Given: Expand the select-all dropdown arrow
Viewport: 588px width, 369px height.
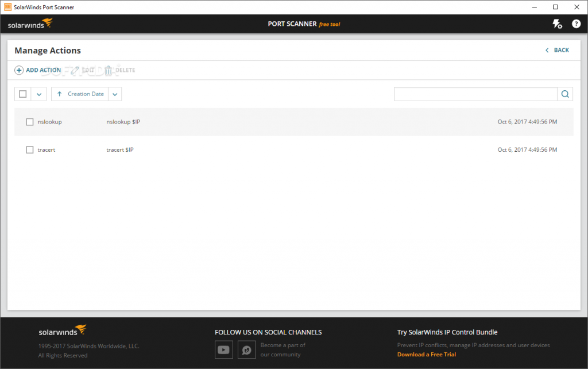Looking at the screenshot, I should coord(38,94).
